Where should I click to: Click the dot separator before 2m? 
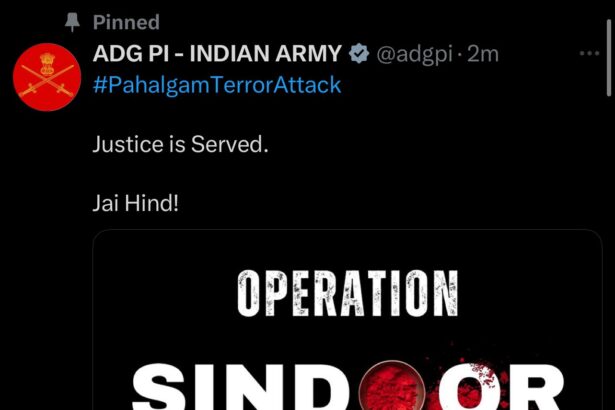pyautogui.click(x=460, y=54)
